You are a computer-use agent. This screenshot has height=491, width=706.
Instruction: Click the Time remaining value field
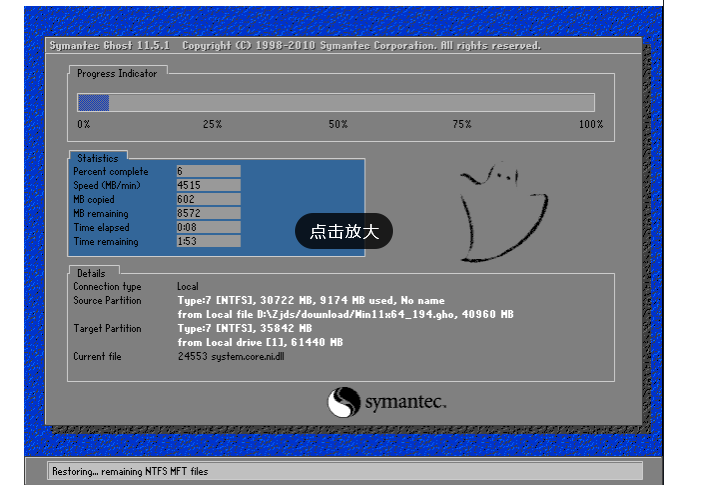[x=208, y=241]
